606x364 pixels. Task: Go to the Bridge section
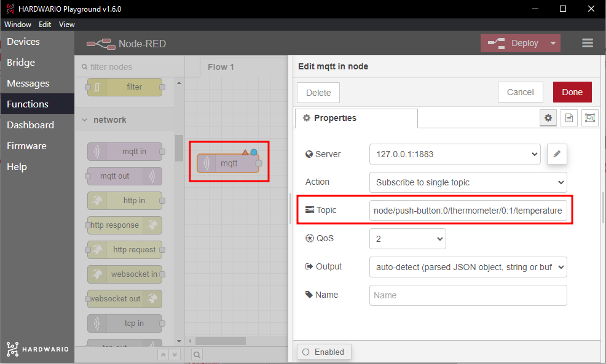pyautogui.click(x=37, y=62)
